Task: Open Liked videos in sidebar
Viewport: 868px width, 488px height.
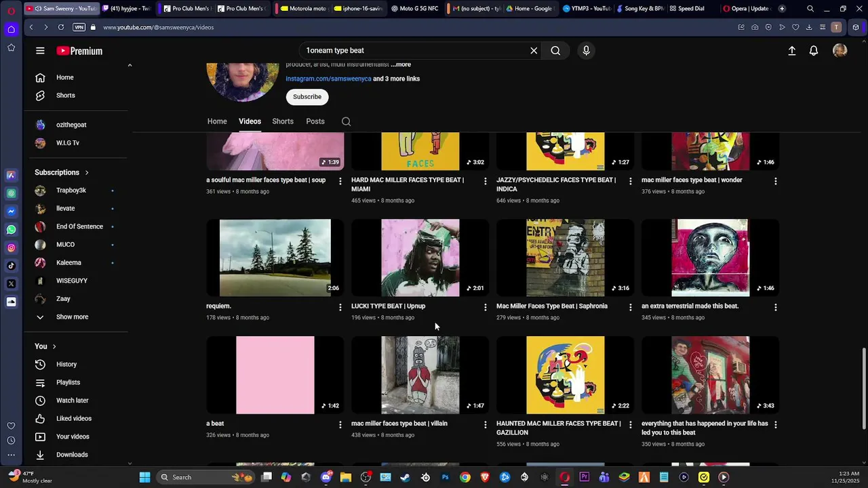Action: 74,419
